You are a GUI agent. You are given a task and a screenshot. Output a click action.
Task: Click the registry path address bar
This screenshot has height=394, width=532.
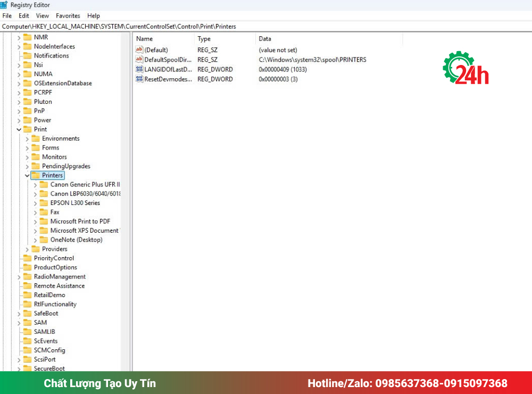266,27
